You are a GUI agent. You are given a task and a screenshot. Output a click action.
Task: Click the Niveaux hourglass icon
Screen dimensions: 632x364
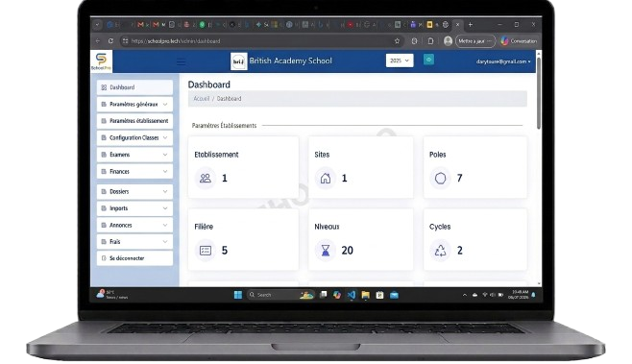pos(326,251)
